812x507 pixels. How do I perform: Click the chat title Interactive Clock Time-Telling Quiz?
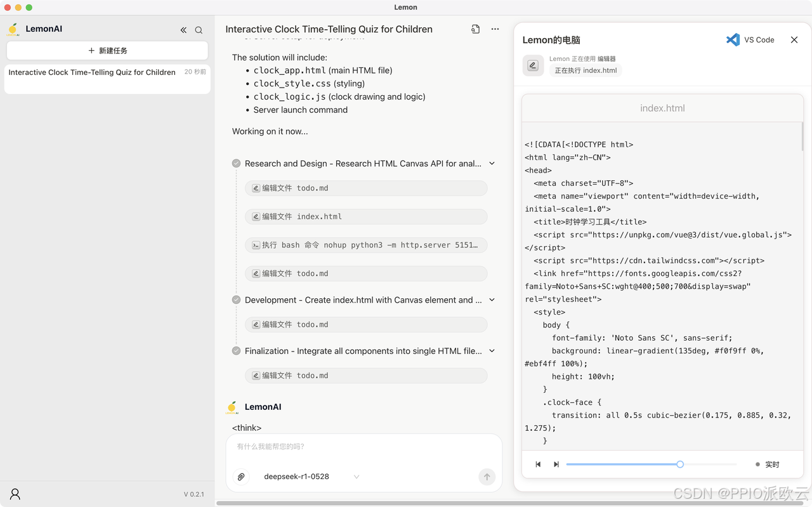329,29
